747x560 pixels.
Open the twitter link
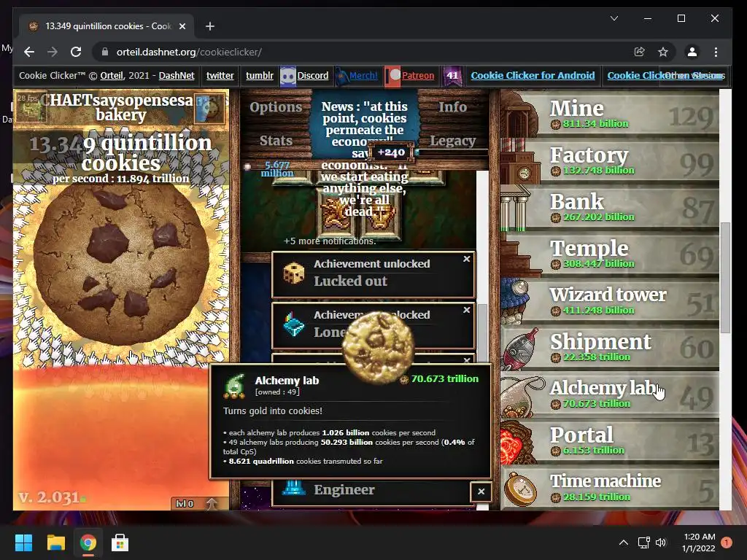[x=220, y=75]
